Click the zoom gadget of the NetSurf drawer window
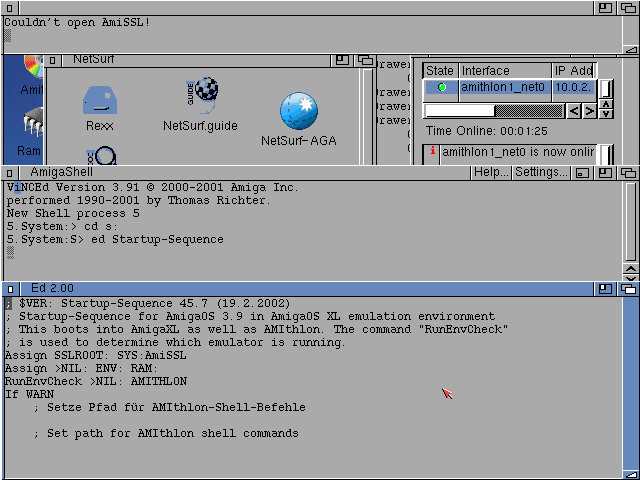 (342, 60)
